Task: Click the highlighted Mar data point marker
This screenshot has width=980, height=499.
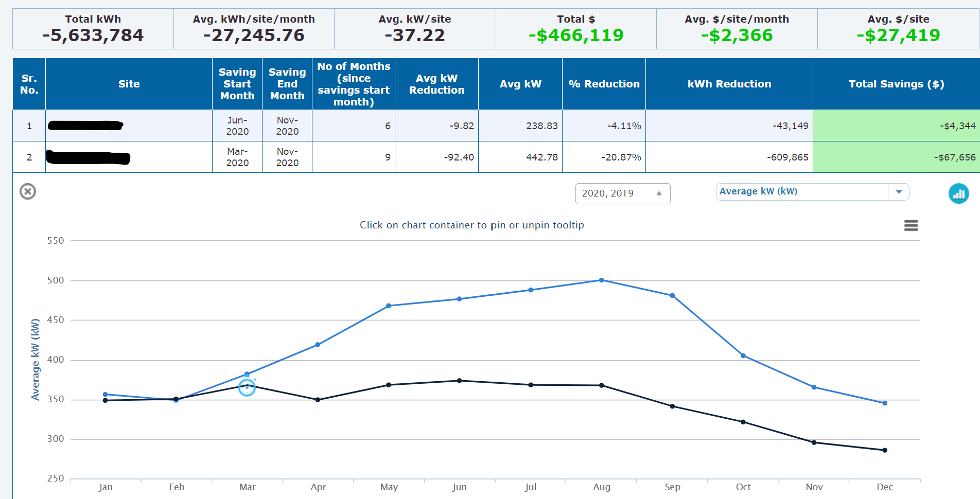Action: point(247,387)
